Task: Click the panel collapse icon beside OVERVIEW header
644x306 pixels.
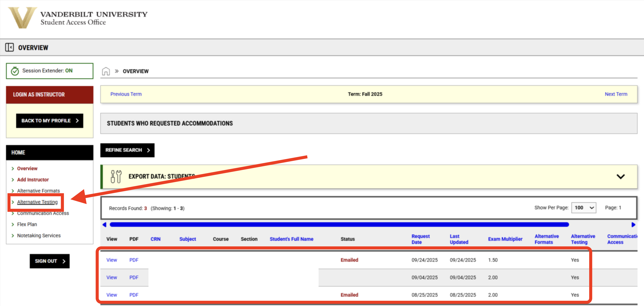Action: (10, 47)
